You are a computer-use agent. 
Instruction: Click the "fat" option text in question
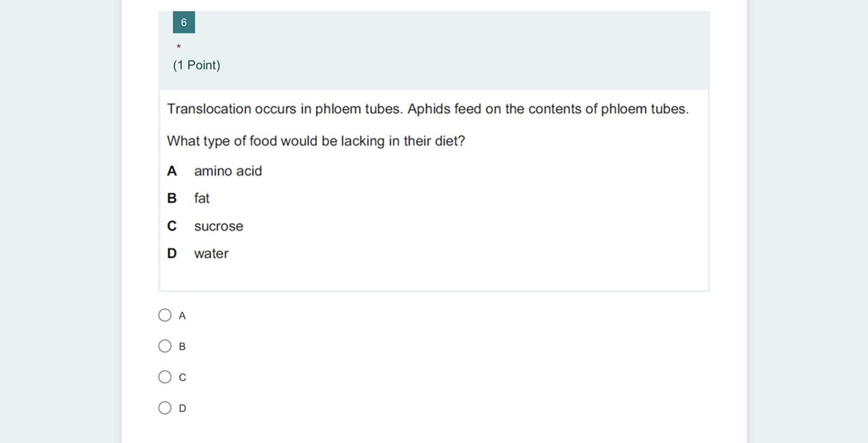click(202, 199)
